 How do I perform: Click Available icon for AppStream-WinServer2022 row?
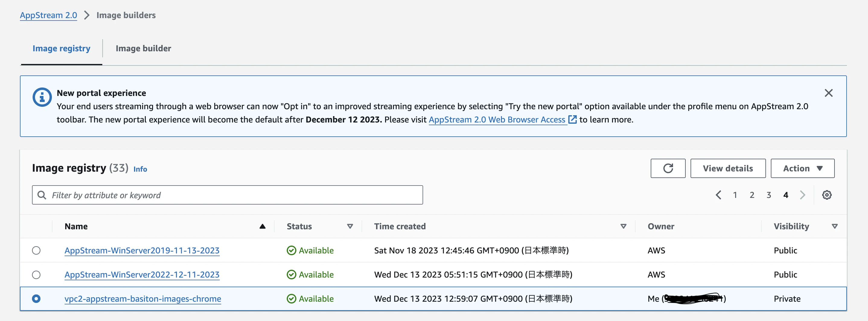[x=291, y=275]
